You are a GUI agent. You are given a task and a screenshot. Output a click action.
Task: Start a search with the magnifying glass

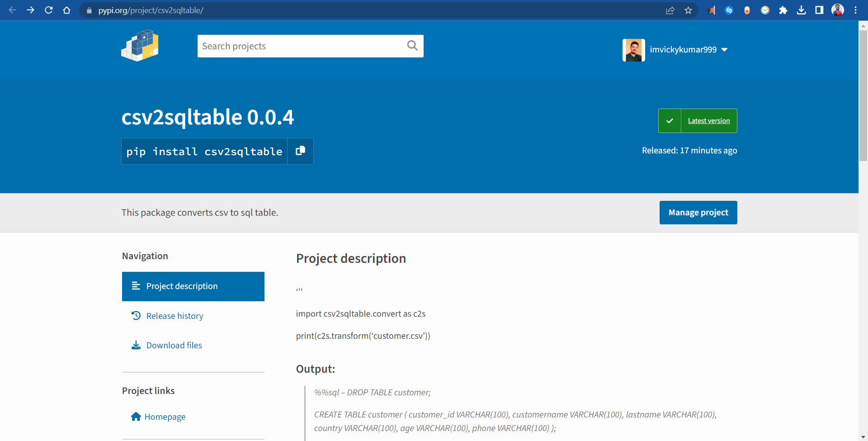[412, 46]
